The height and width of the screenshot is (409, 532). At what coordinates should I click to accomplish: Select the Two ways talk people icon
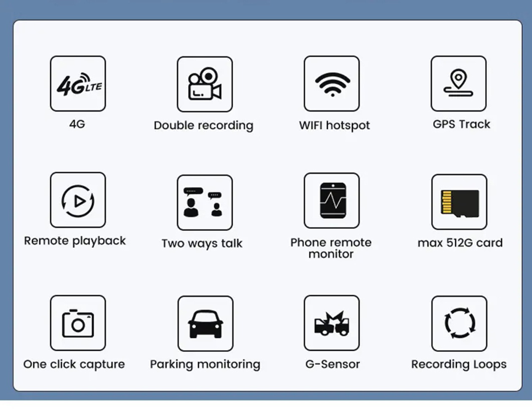[x=205, y=202]
